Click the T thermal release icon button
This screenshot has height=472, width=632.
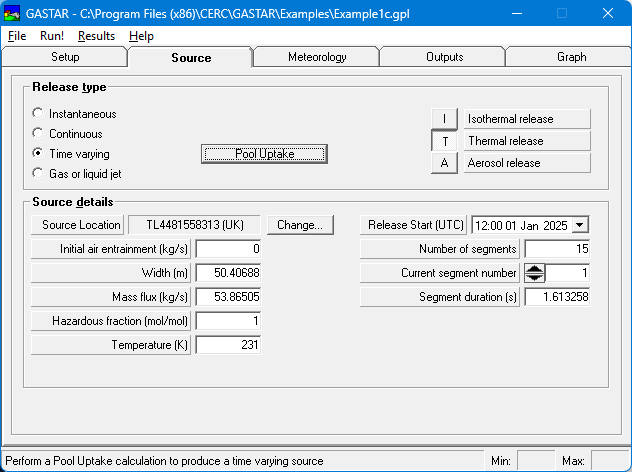(x=444, y=141)
